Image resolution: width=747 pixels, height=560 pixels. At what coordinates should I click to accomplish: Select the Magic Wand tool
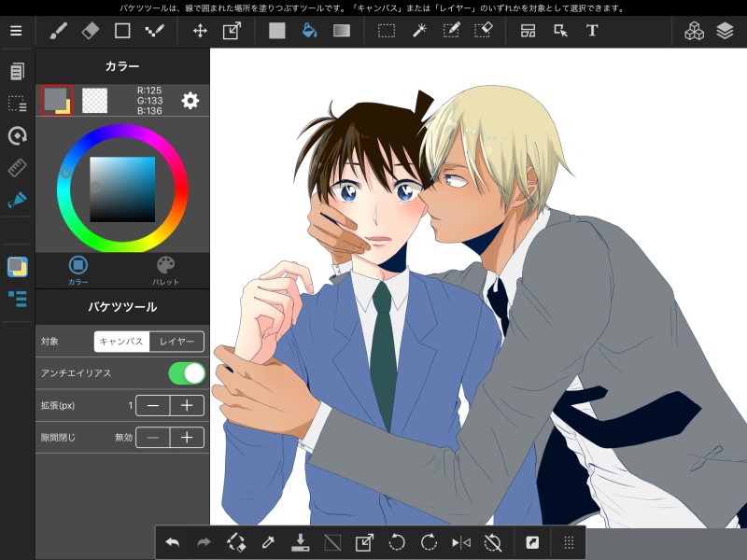tap(418, 31)
